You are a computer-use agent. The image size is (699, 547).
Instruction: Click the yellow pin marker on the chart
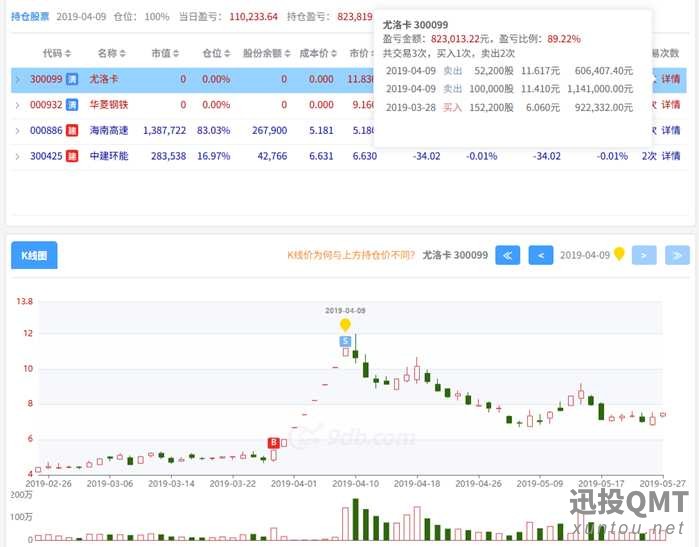pos(345,325)
